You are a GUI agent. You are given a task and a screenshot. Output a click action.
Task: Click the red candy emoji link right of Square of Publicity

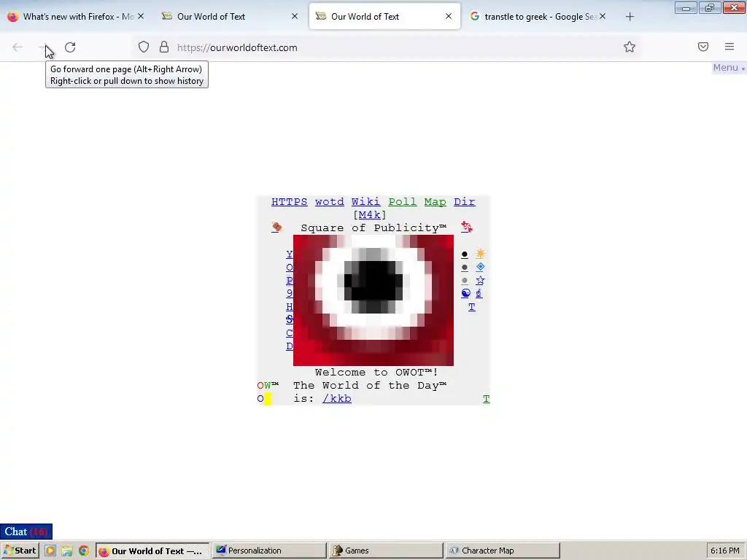point(466,227)
